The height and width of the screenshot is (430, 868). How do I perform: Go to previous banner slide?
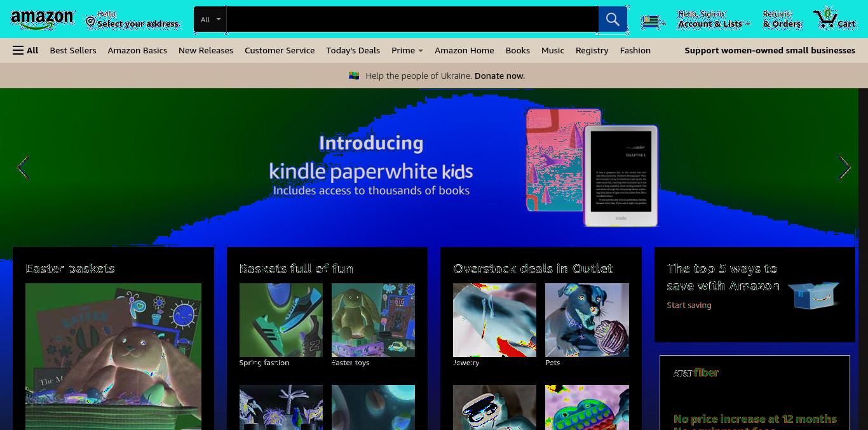(x=23, y=168)
